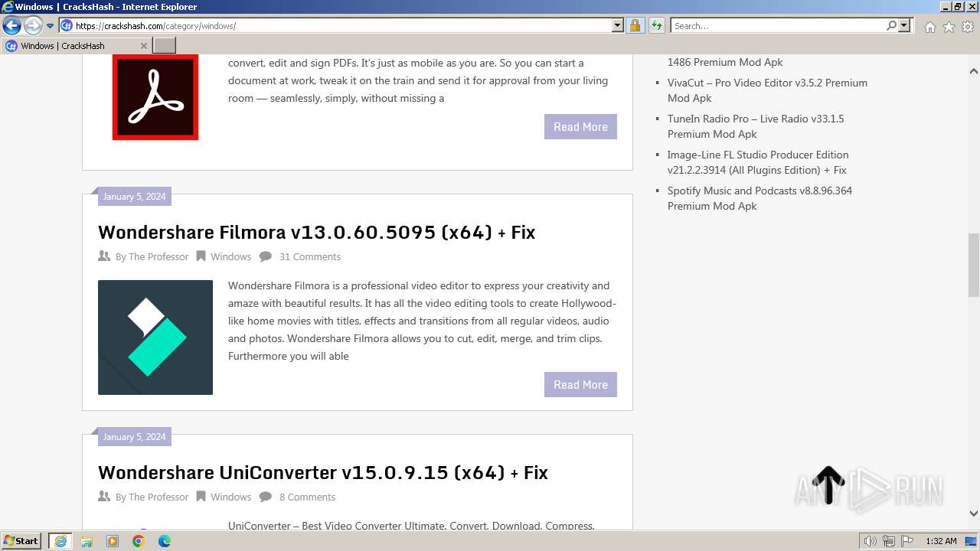The height and width of the screenshot is (551, 980).
Task: Click the 1:32 AM system clock
Action: point(941,541)
